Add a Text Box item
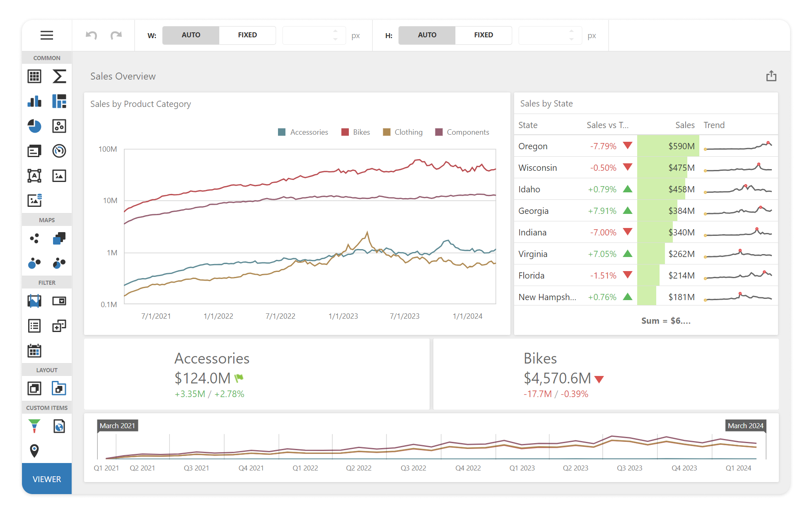812x514 pixels. (x=34, y=176)
